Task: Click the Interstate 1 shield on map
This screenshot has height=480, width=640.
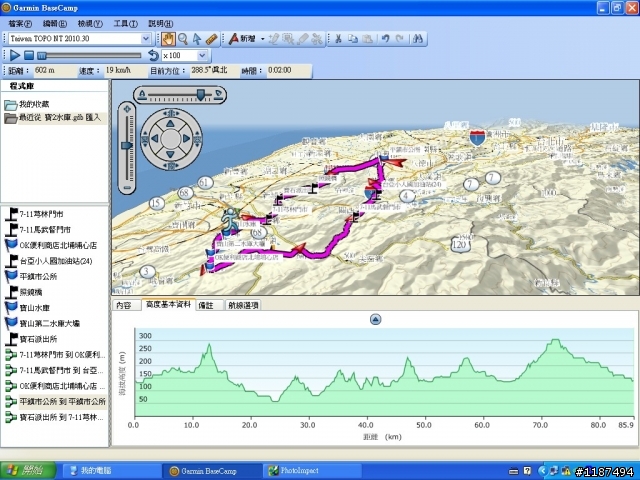Action: tap(477, 138)
